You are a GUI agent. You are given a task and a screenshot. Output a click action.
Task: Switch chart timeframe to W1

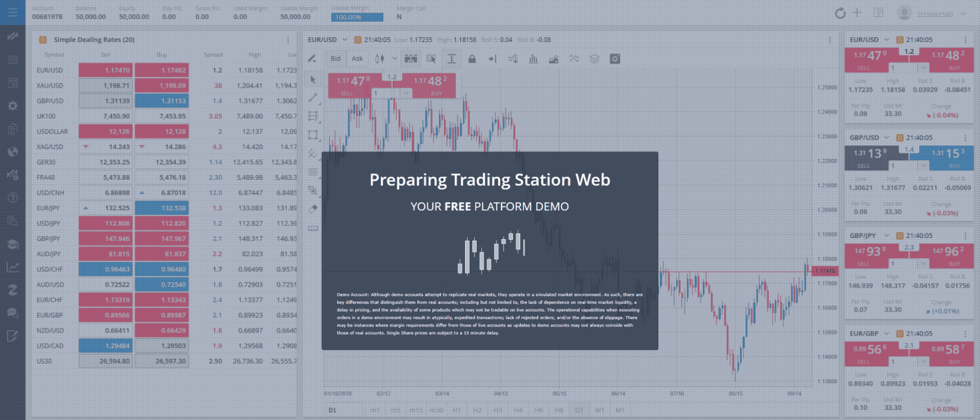[599, 410]
